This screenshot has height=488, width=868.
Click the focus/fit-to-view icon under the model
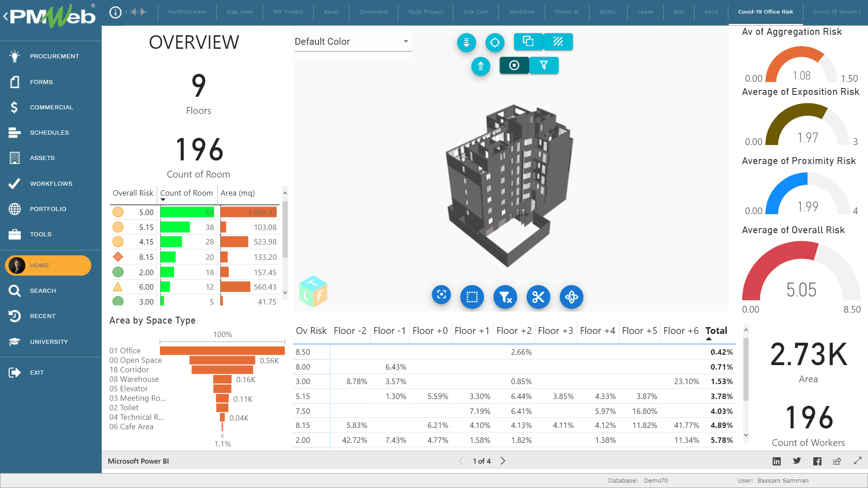pyautogui.click(x=441, y=297)
